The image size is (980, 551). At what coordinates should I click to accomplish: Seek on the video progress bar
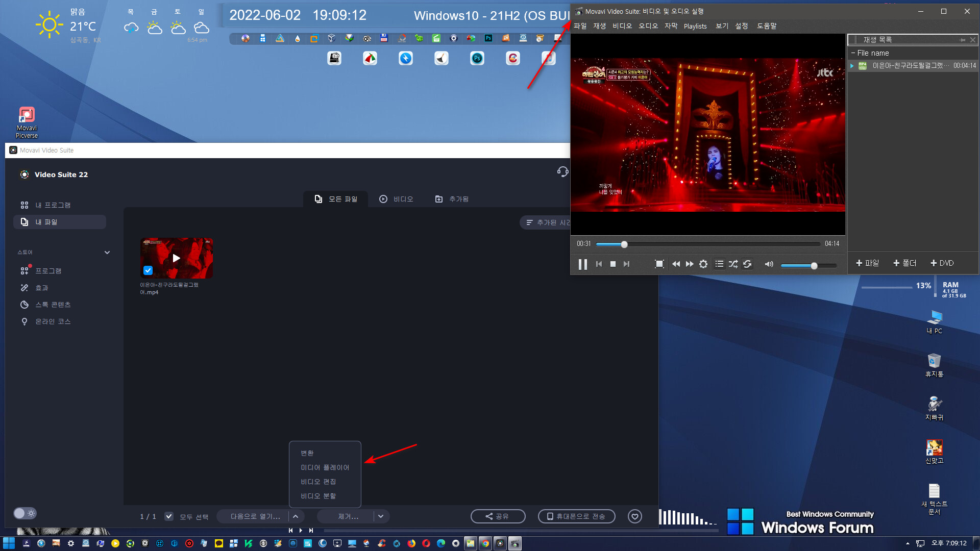pyautogui.click(x=708, y=244)
